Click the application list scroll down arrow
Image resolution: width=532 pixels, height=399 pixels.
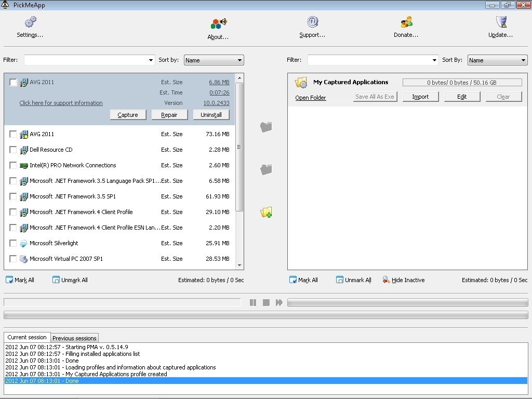240,265
